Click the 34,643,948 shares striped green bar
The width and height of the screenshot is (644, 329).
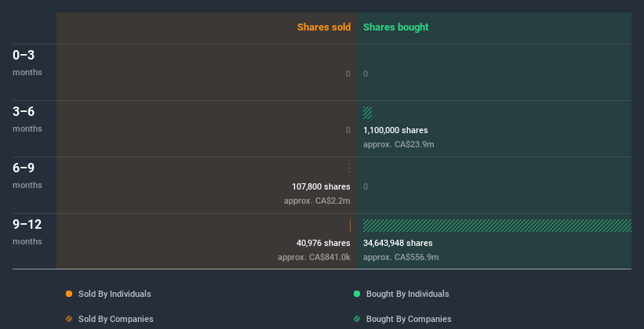pos(497,226)
